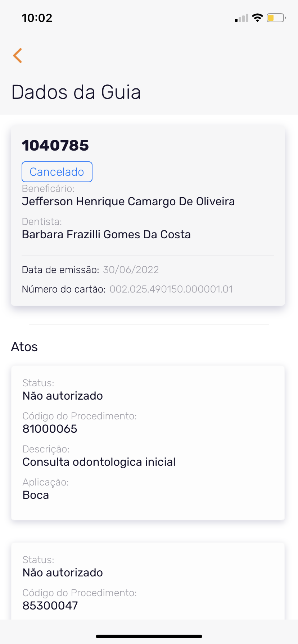Select procedure code 85300047
The width and height of the screenshot is (298, 644).
point(50,606)
